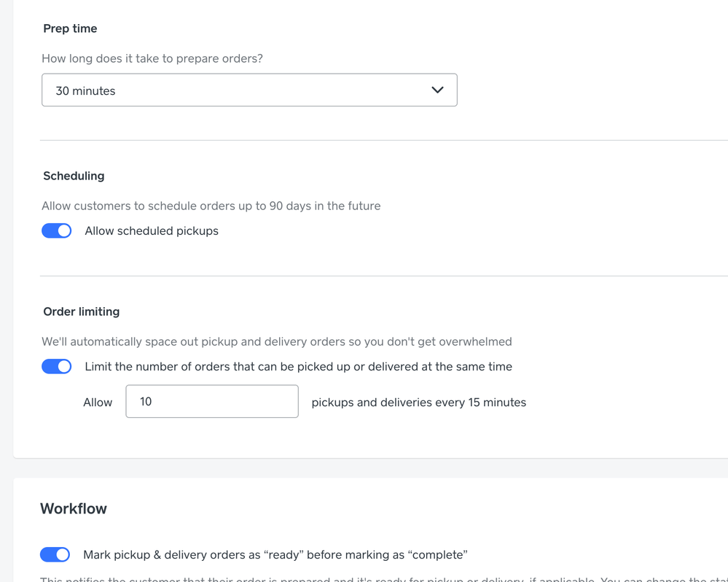Click the "Allow" label before the number field
Viewport: 728px width, 582px height.
tap(98, 403)
